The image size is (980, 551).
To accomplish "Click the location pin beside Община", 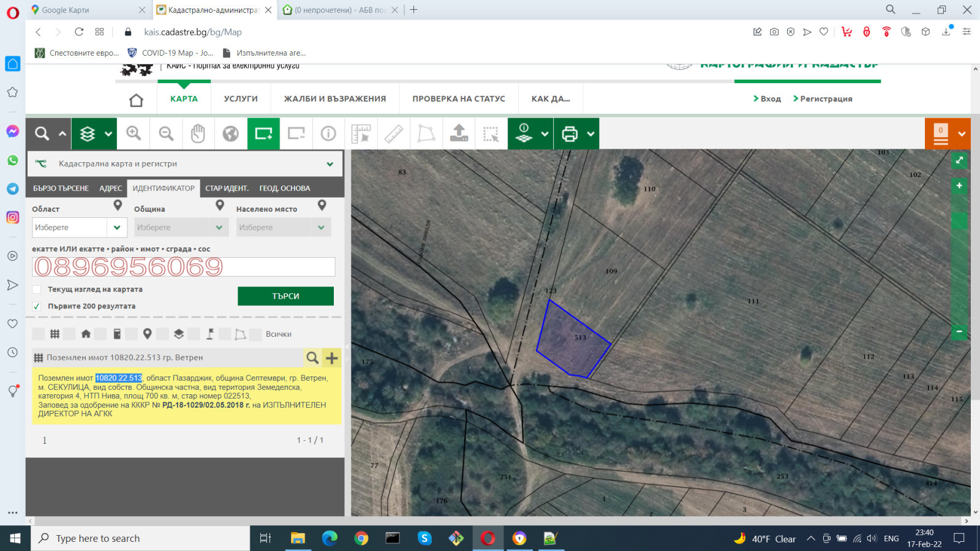I will (220, 206).
